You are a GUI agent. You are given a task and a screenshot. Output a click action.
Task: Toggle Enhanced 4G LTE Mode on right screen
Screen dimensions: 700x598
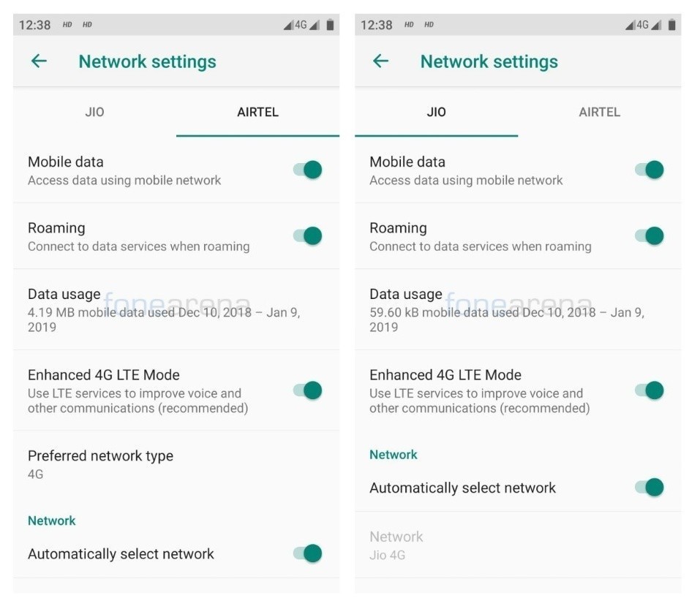click(x=649, y=390)
